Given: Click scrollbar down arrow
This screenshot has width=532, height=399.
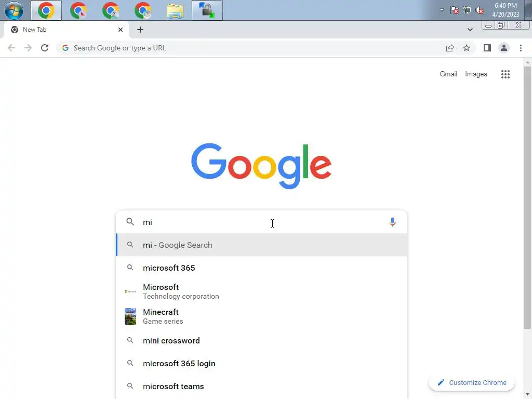Looking at the screenshot, I should [x=527, y=395].
